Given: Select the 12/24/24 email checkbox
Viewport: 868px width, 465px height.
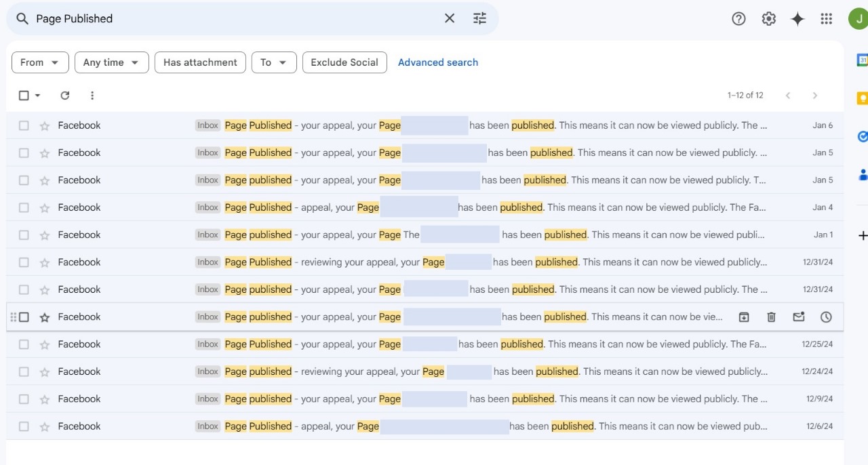Looking at the screenshot, I should pyautogui.click(x=24, y=371).
